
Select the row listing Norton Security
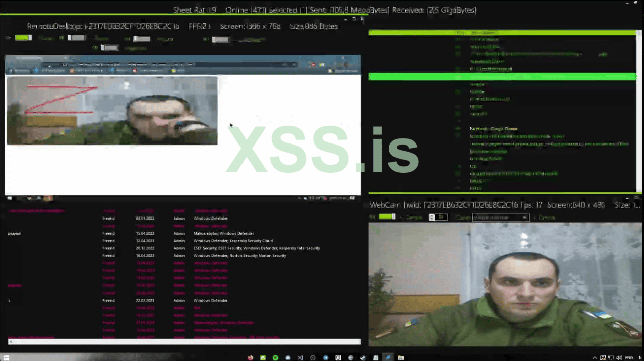184,256
